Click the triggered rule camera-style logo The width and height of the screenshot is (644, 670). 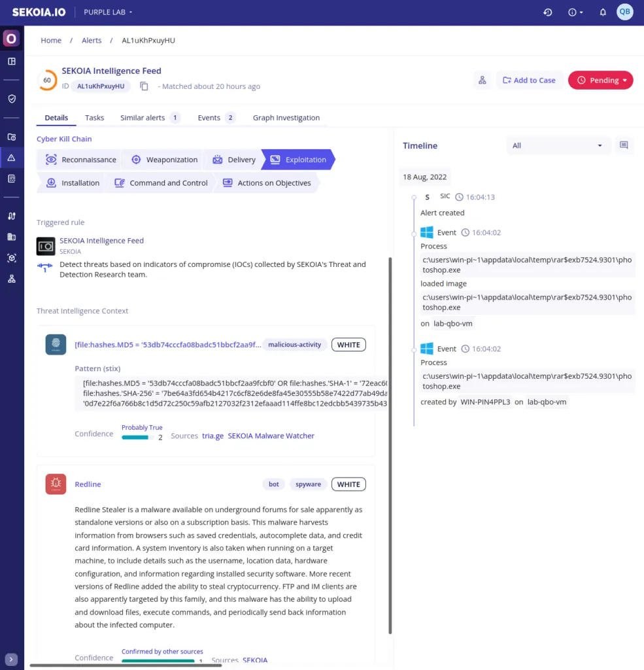46,246
